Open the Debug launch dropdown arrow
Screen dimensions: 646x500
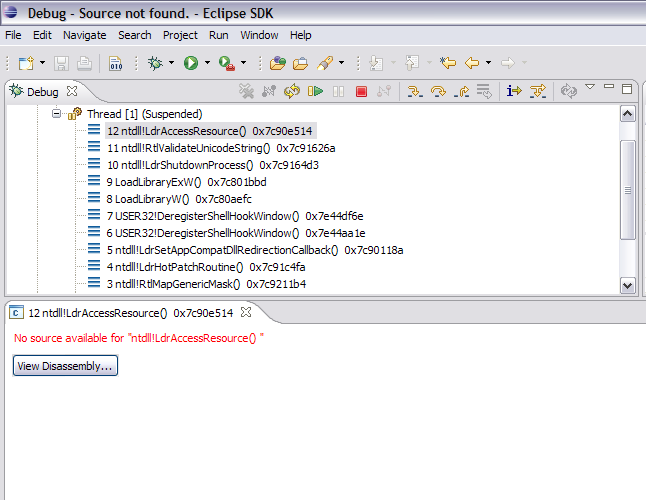coord(171,63)
